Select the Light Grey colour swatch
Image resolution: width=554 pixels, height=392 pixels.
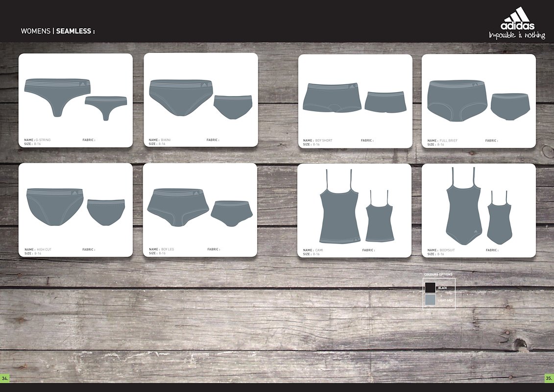(x=430, y=300)
